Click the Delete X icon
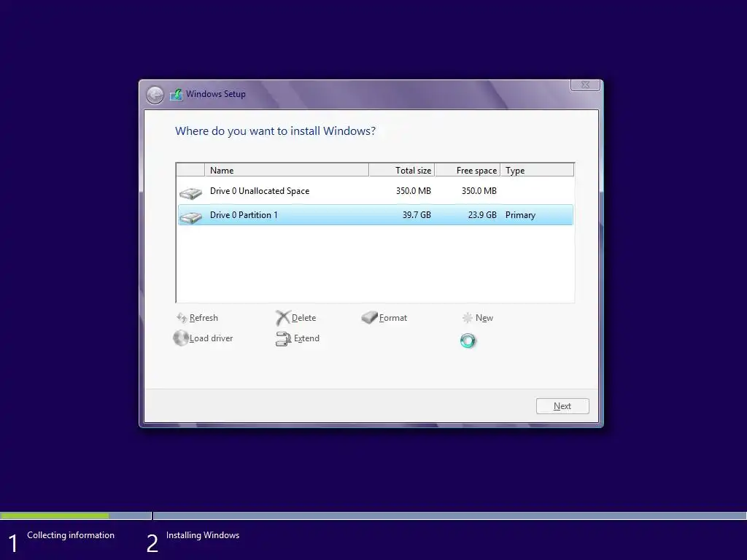 tap(283, 318)
